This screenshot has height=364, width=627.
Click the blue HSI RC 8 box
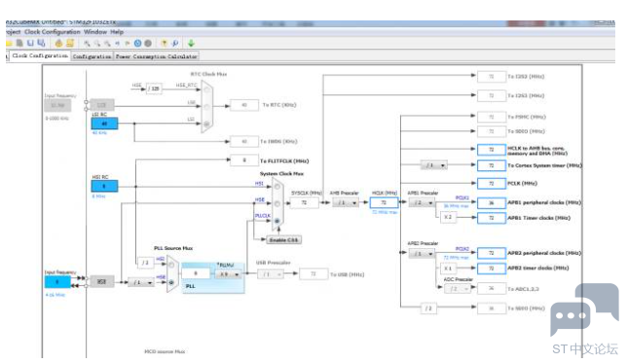[105, 186]
